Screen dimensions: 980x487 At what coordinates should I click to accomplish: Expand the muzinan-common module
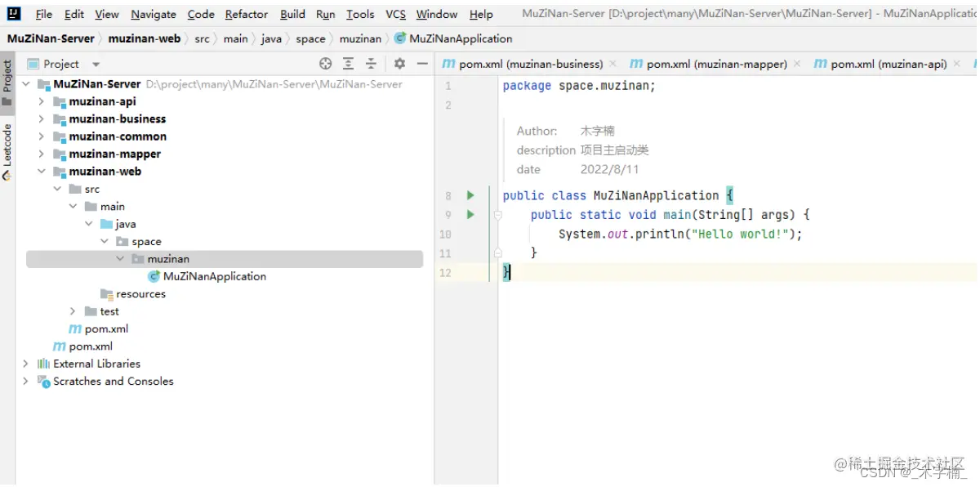[x=42, y=136]
